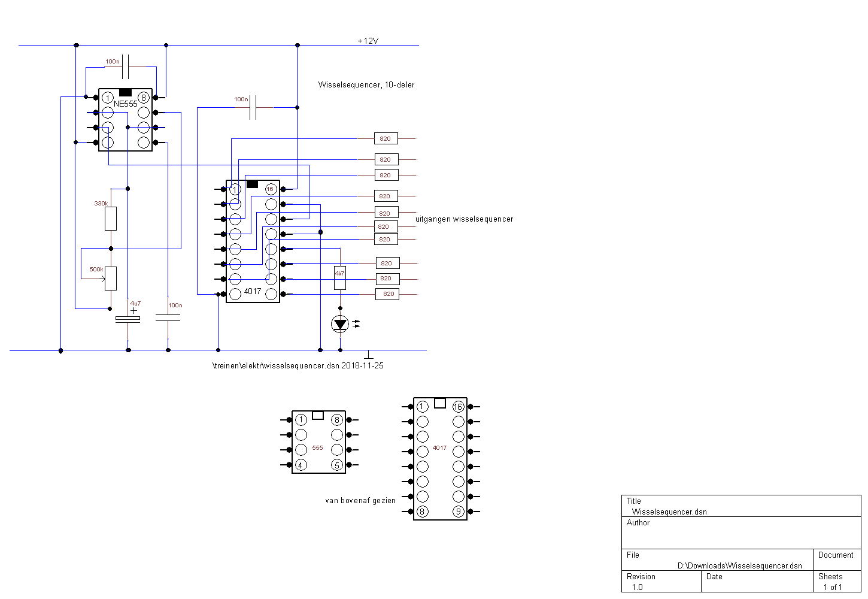The height and width of the screenshot is (599, 868).
Task: Click the LED diode symbol
Action: point(340,324)
